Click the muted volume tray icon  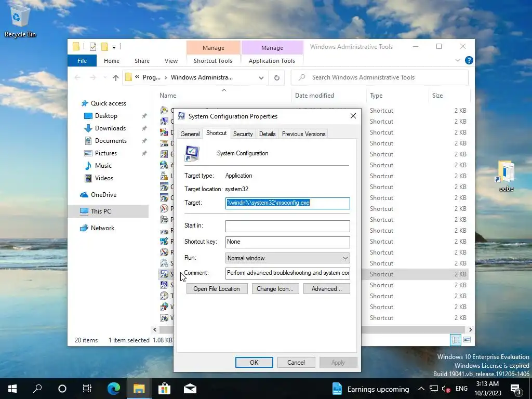point(446,389)
